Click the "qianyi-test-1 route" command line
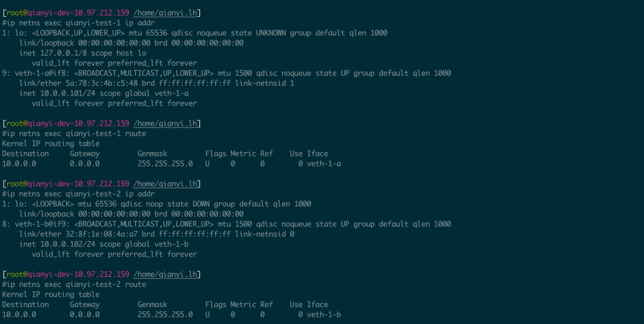The width and height of the screenshot is (644, 324). coord(76,134)
